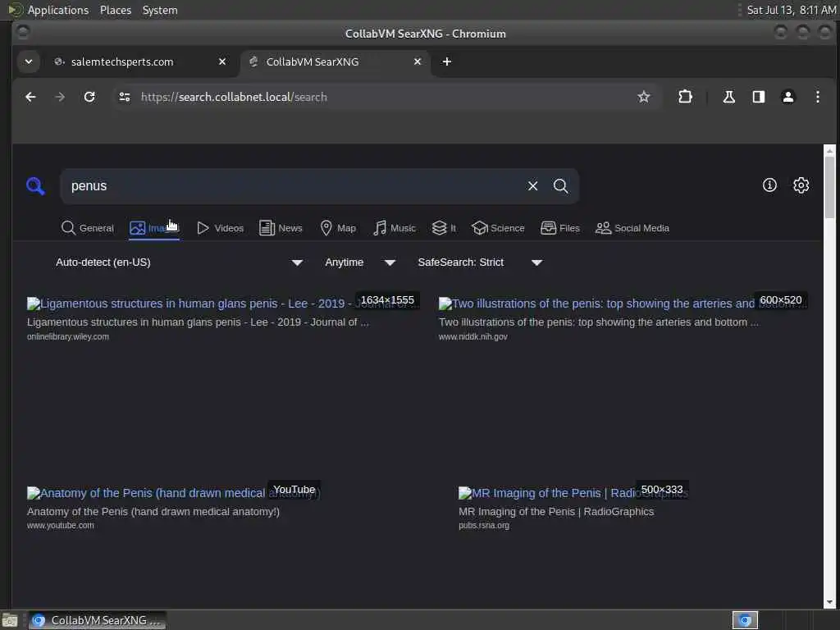Open the info about page icon
Image resolution: width=840 pixels, height=630 pixels.
[x=769, y=185]
